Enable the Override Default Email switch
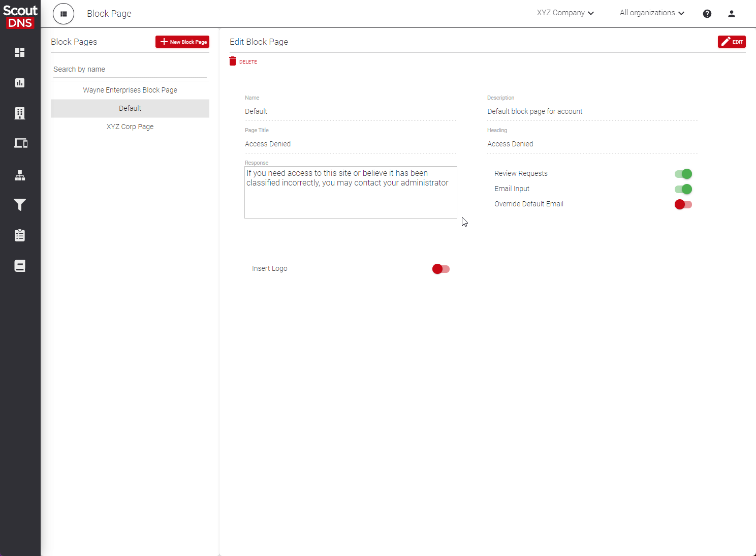756x556 pixels. pyautogui.click(x=683, y=204)
